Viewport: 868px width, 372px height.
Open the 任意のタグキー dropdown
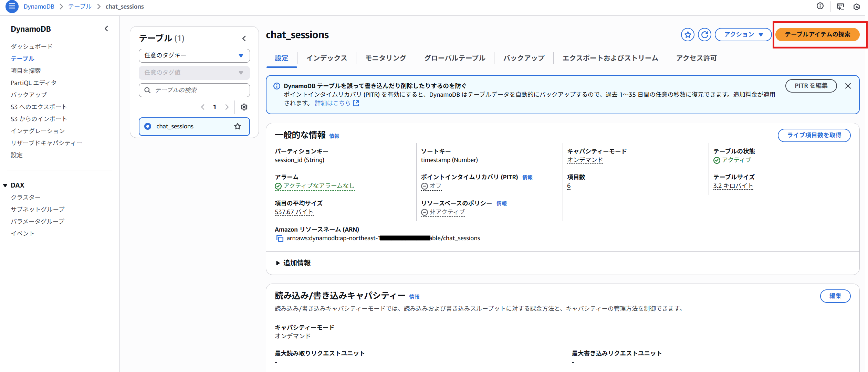[x=194, y=55]
